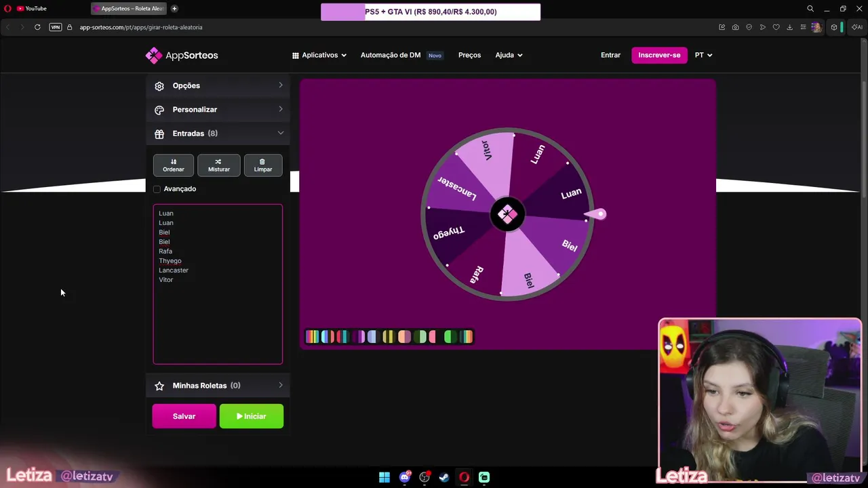Open Discord from the taskbar
Image resolution: width=868 pixels, height=488 pixels.
click(405, 477)
